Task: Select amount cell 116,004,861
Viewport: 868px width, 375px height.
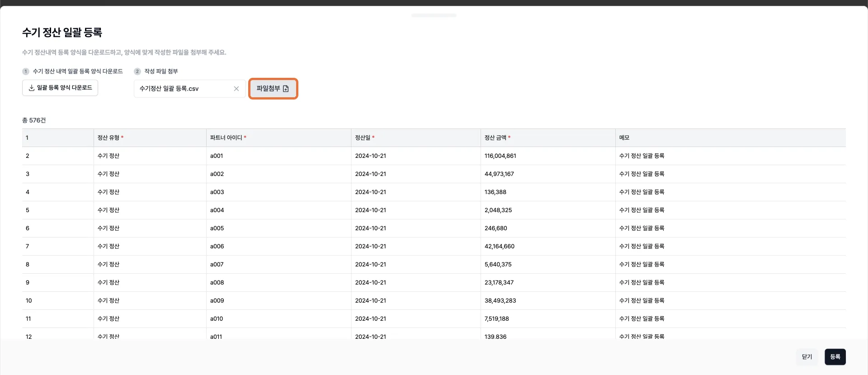Action: pos(500,156)
